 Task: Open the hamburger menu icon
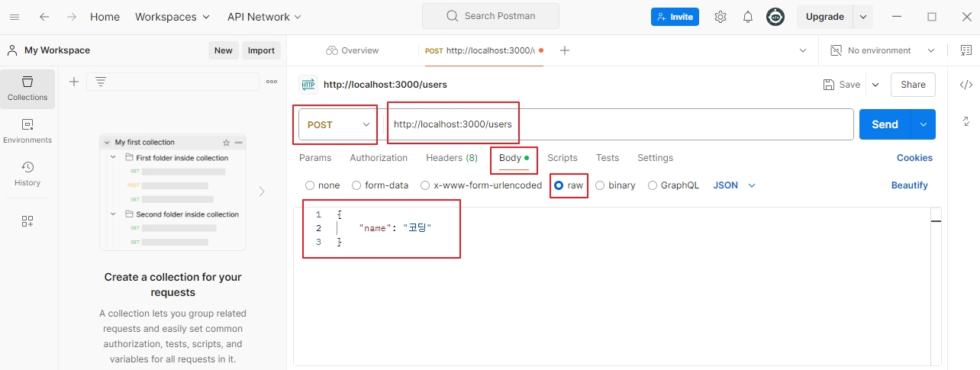tap(15, 17)
